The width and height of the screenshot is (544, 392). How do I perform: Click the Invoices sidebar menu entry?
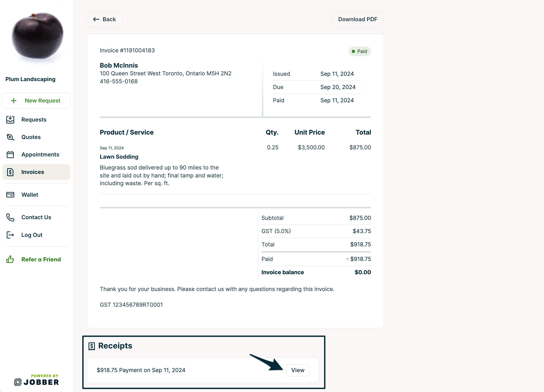point(32,172)
